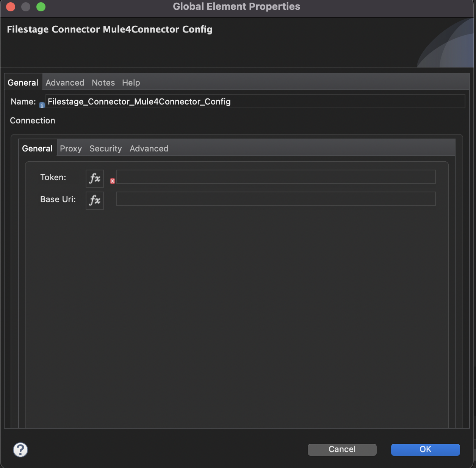Click the 'Filestage Connector Mule4Connector Config' heading
The width and height of the screenshot is (476, 468).
tap(110, 29)
